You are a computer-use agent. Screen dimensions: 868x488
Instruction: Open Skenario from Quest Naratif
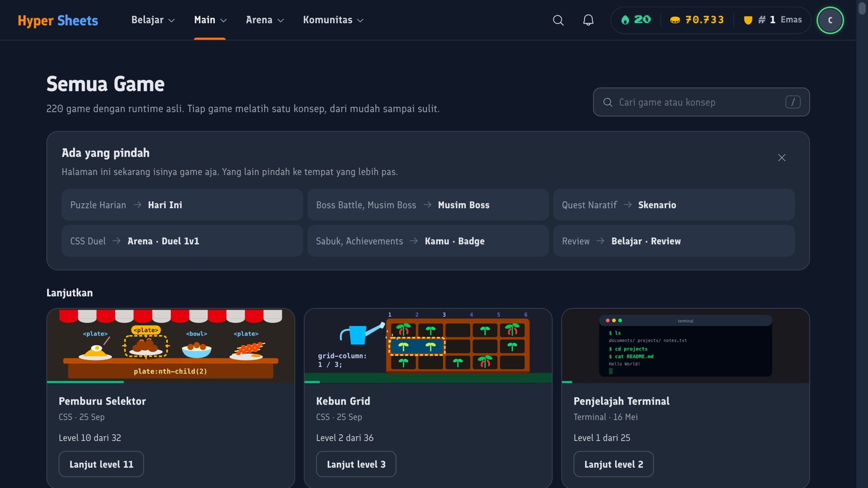[674, 204]
